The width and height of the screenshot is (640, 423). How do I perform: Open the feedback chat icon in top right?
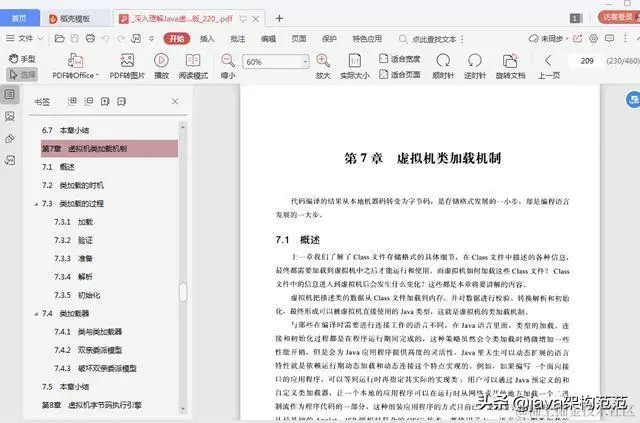point(609,38)
